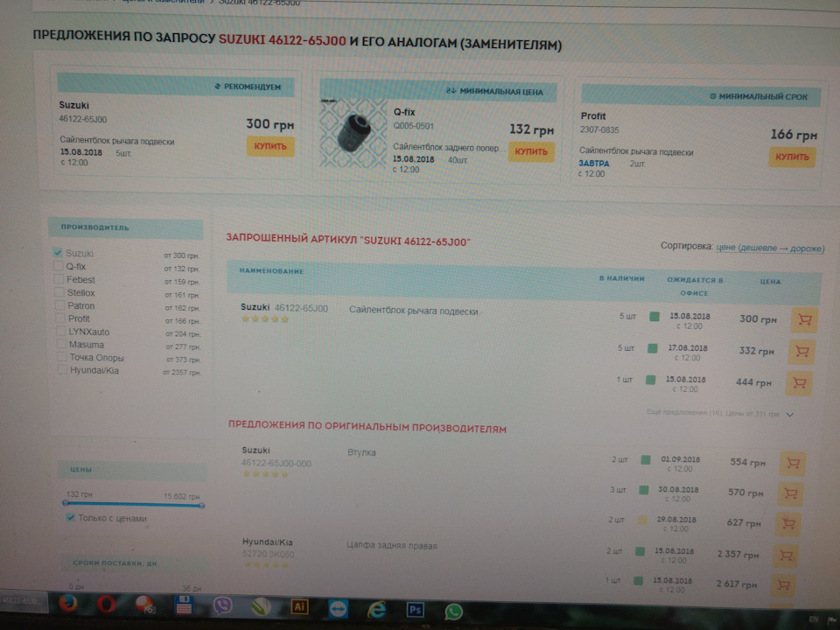Screen dimensions: 840x630
Task: Check the Hyundai/Kia manufacturer filter
Action: click(62, 369)
